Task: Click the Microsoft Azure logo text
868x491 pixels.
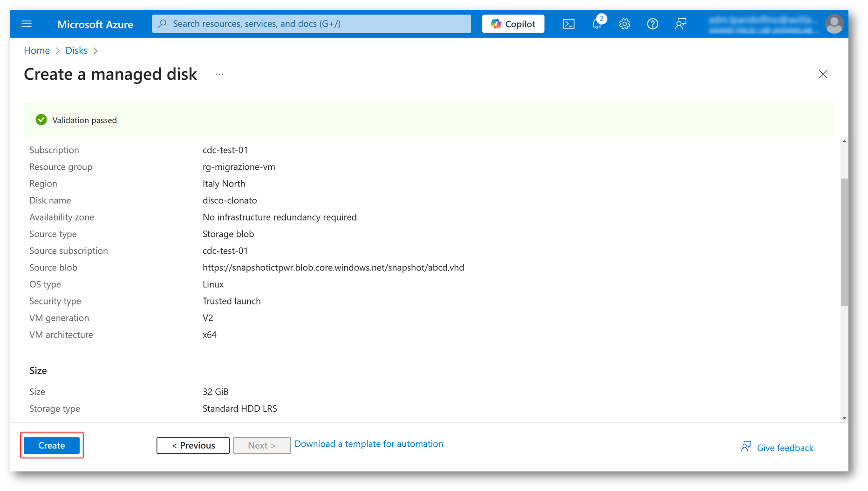Action: coord(95,24)
